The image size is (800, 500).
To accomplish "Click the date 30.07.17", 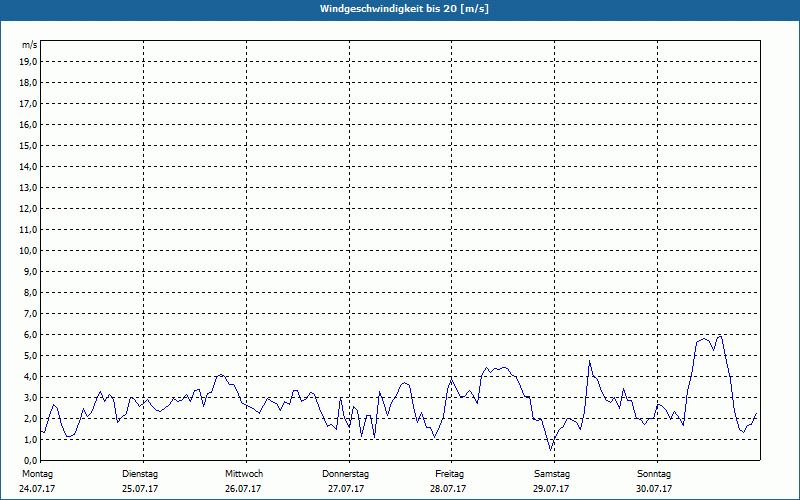I will click(654, 489).
